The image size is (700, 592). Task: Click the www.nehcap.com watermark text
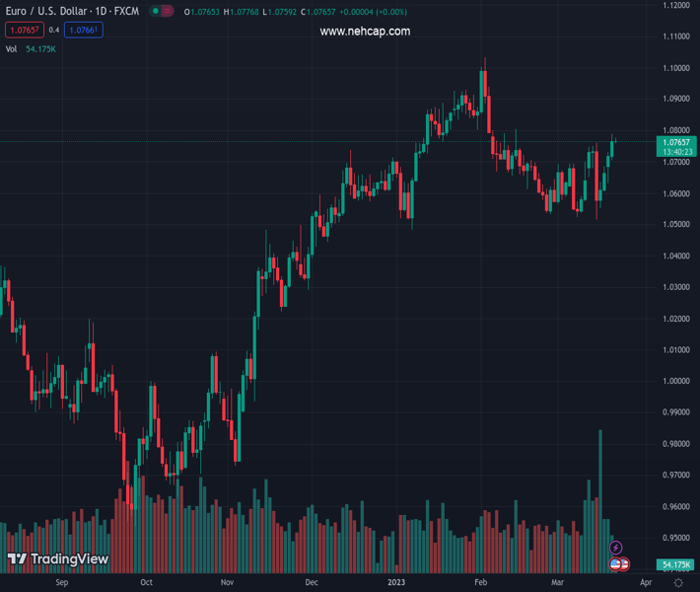point(365,32)
